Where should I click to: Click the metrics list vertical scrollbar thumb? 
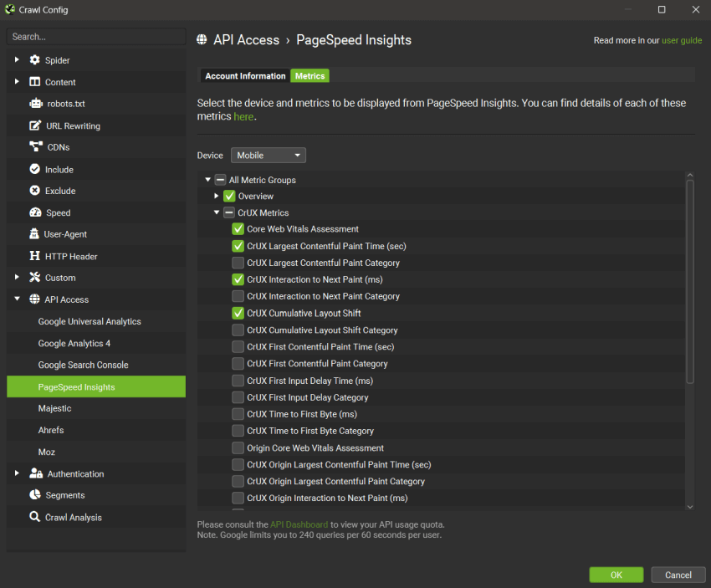(x=690, y=282)
